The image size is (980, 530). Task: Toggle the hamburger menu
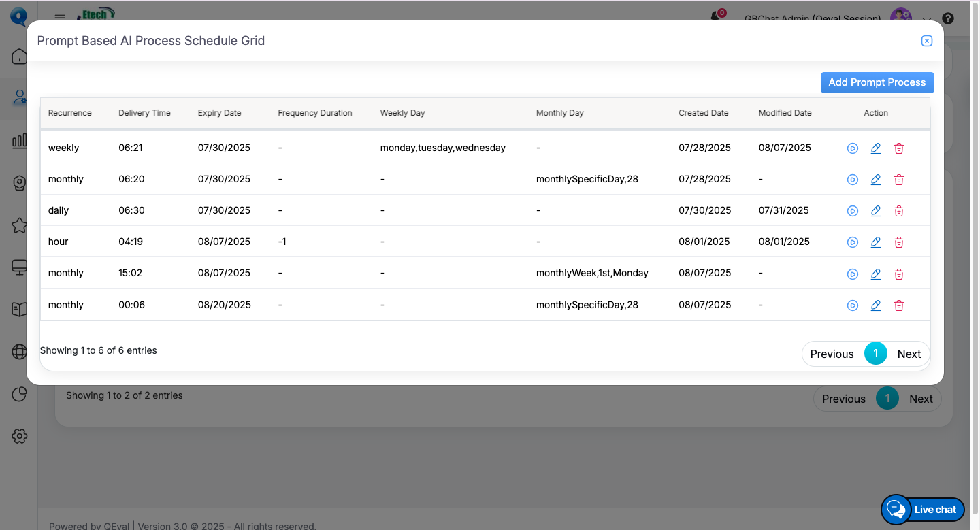tap(60, 18)
